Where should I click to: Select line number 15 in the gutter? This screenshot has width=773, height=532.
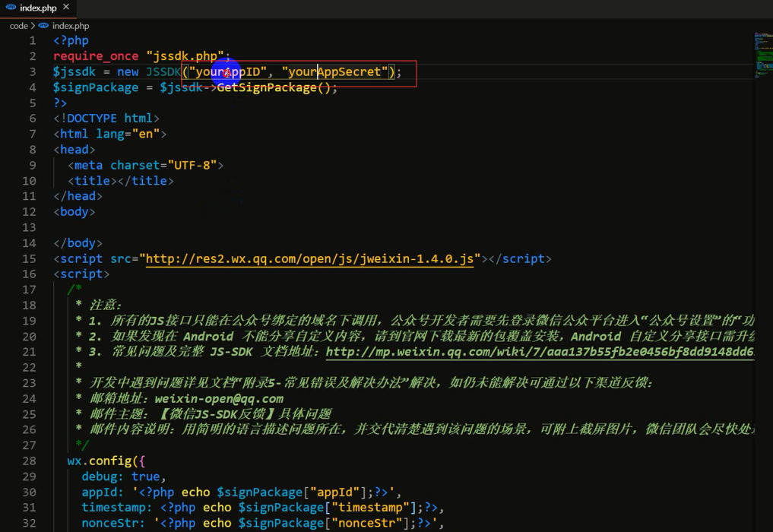[29, 259]
